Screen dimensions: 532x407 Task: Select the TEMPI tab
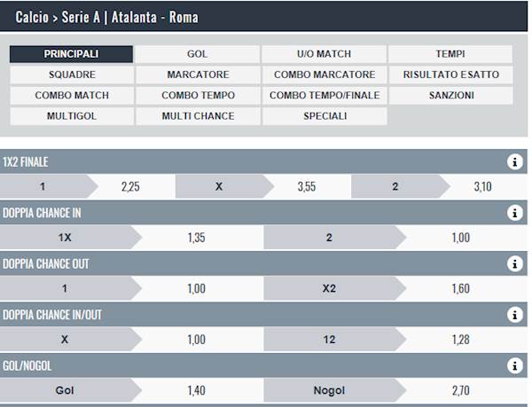click(x=450, y=54)
